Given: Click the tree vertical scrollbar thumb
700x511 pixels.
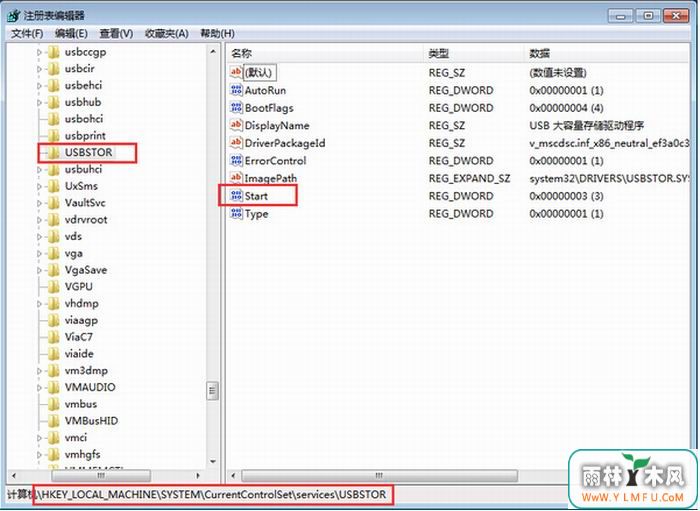Looking at the screenshot, I should (x=213, y=391).
